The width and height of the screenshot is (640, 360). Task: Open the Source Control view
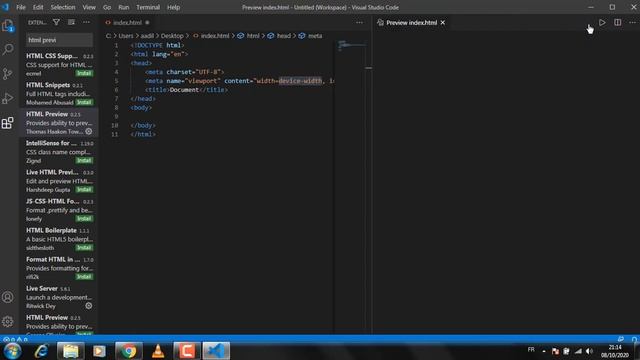8,74
